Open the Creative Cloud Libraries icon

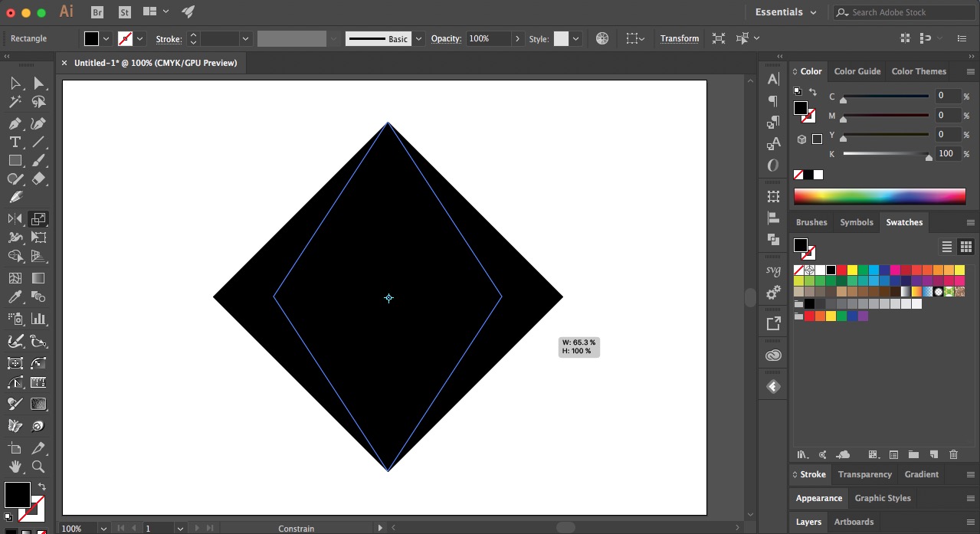pyautogui.click(x=773, y=355)
